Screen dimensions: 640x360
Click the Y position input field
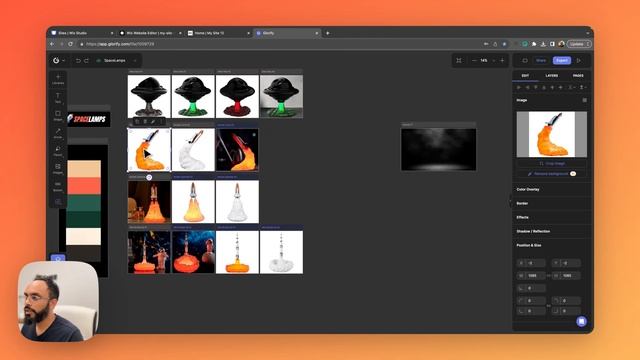pos(566,263)
